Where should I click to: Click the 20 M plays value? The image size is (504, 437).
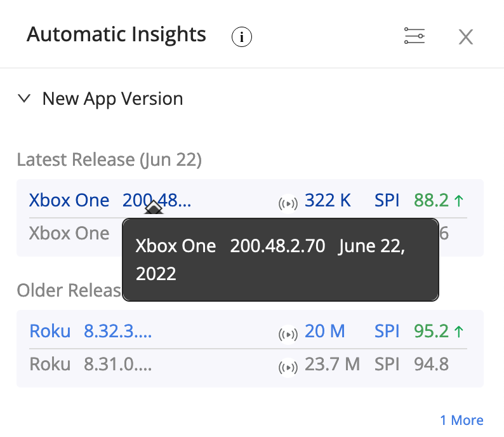324,331
